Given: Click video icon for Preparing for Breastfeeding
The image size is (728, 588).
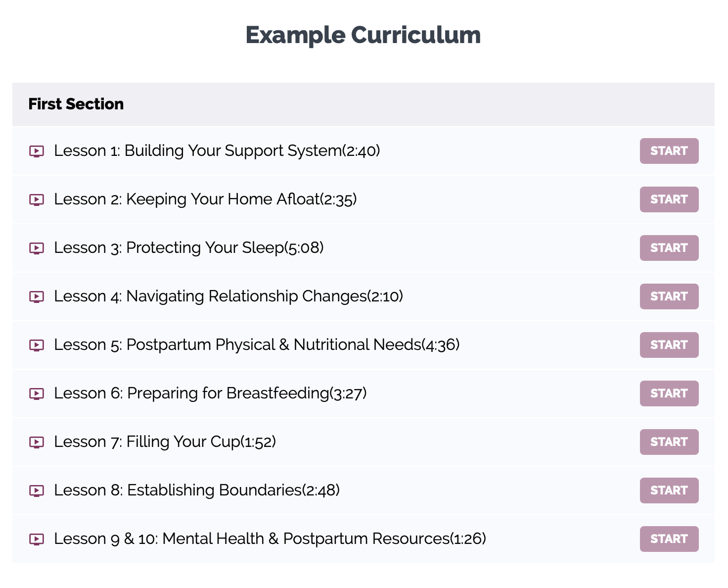Looking at the screenshot, I should point(37,393).
